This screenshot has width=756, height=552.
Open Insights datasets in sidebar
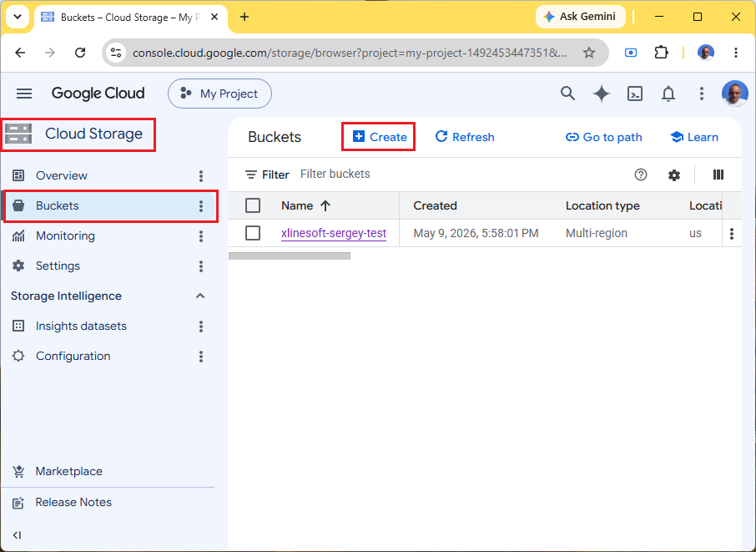pos(81,327)
